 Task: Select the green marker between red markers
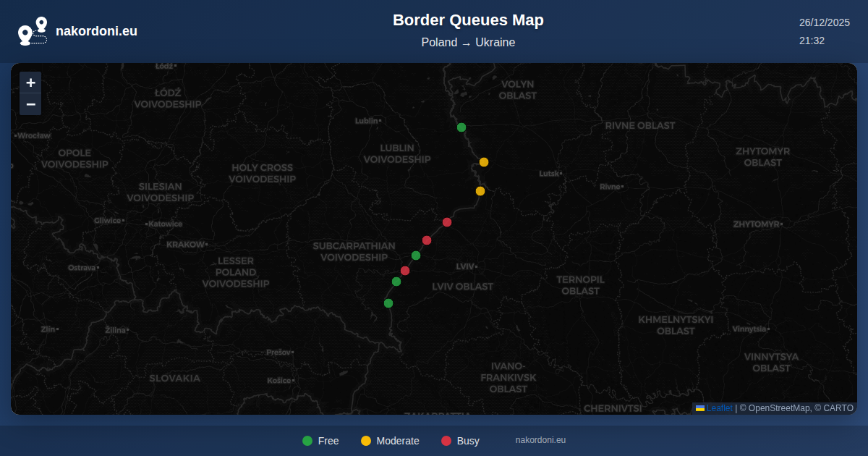point(416,256)
